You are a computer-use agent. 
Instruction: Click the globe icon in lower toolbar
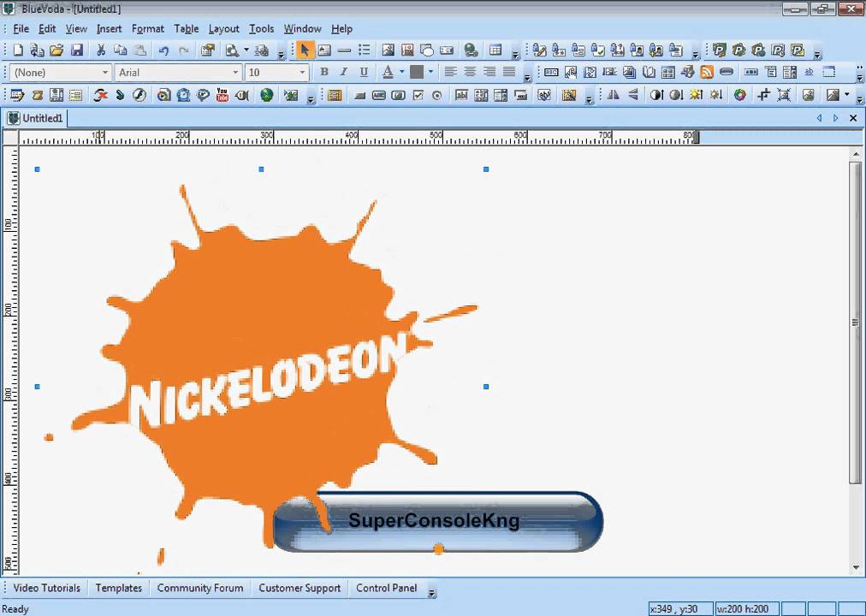tap(267, 95)
